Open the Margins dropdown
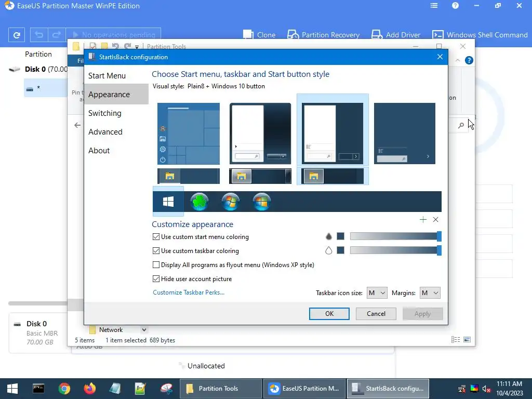532x399 pixels. click(x=430, y=293)
